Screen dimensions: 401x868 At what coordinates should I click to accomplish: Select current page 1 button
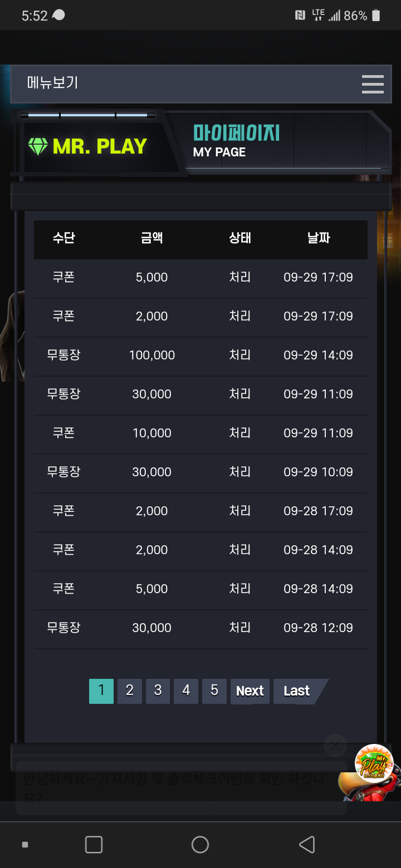click(x=101, y=691)
